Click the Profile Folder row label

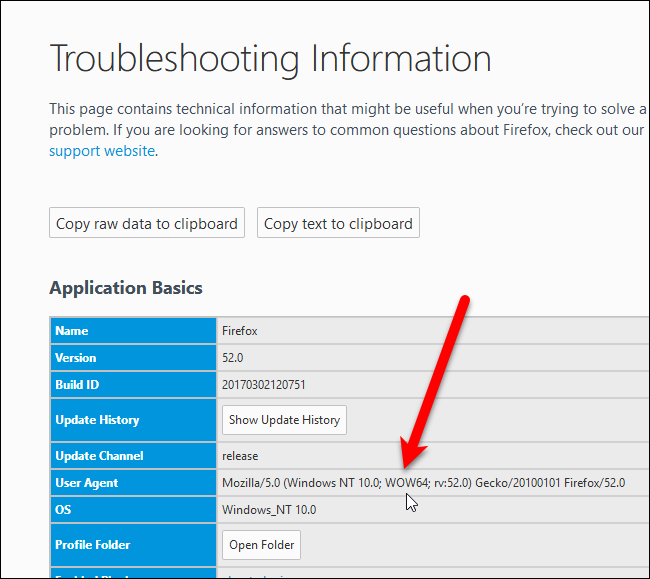pyautogui.click(x=93, y=545)
